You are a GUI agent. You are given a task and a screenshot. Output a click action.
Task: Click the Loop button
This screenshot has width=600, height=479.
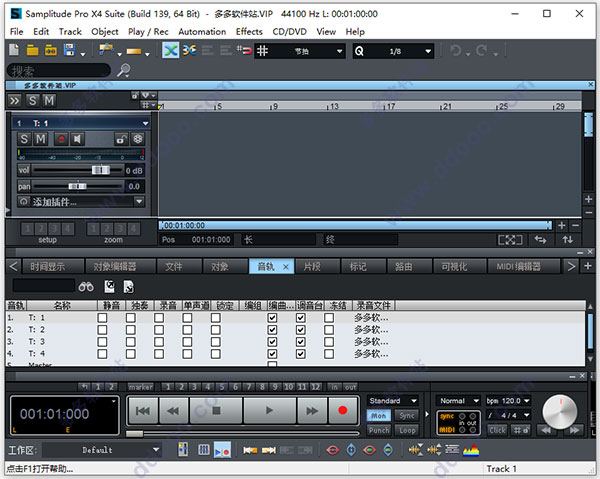coord(406,430)
